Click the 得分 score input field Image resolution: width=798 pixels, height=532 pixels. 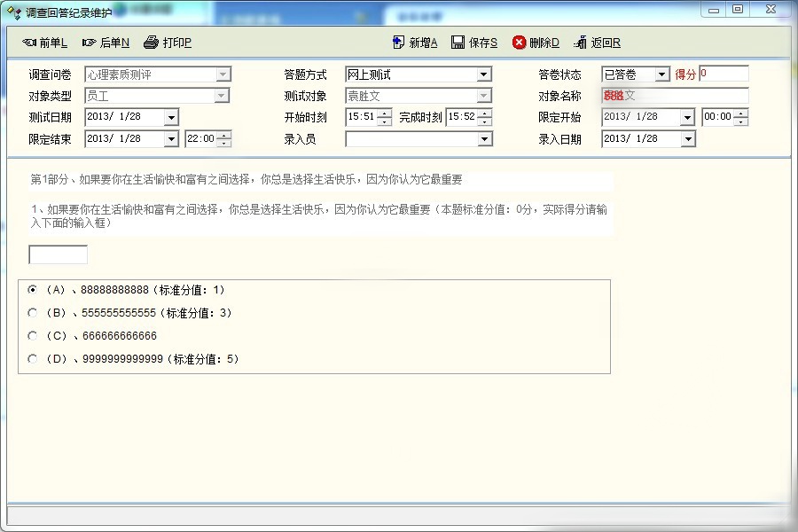(x=724, y=74)
